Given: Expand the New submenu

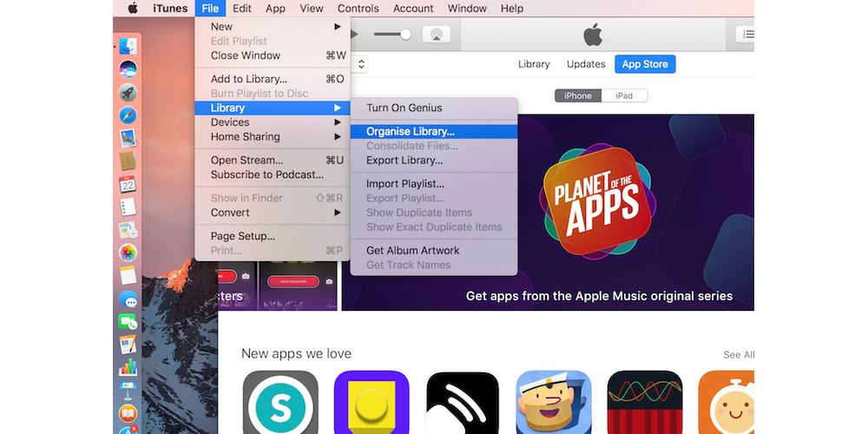Looking at the screenshot, I should coord(273,27).
